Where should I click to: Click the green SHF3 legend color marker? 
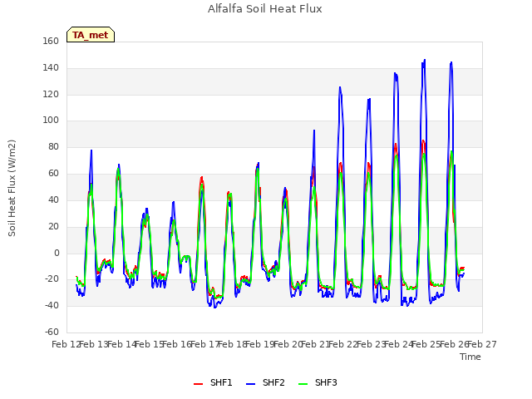(x=303, y=384)
